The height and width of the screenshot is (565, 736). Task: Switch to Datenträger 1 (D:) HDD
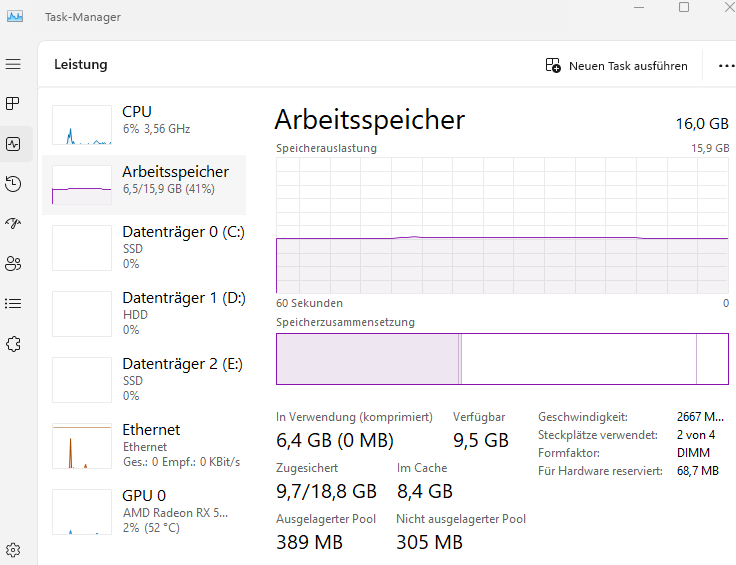pyautogui.click(x=148, y=313)
